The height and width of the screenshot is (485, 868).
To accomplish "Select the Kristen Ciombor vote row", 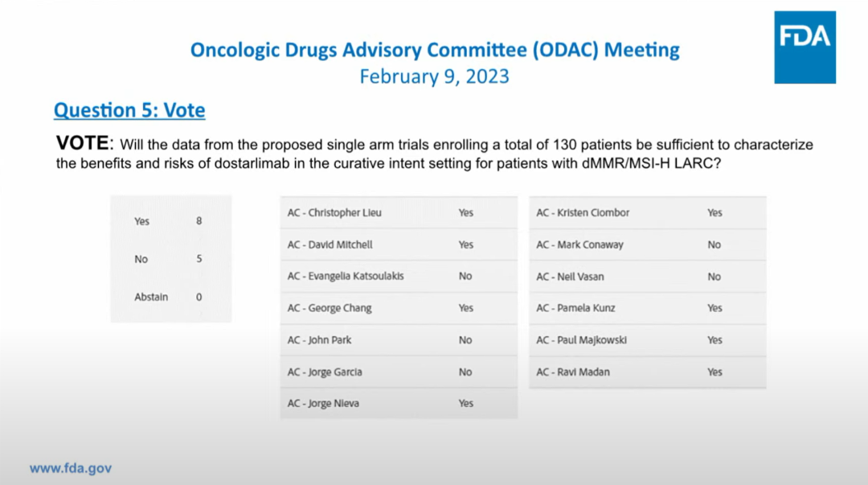I will (647, 213).
